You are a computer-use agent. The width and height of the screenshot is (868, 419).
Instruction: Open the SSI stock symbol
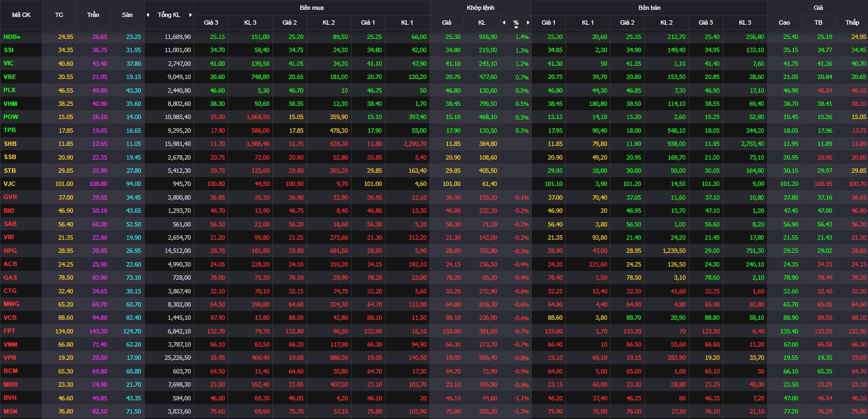pos(9,50)
